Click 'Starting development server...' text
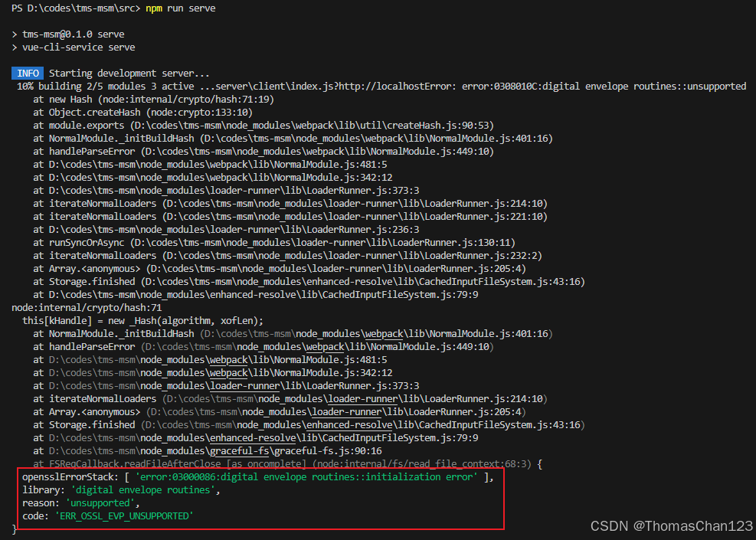This screenshot has width=756, height=540. pyautogui.click(x=129, y=74)
